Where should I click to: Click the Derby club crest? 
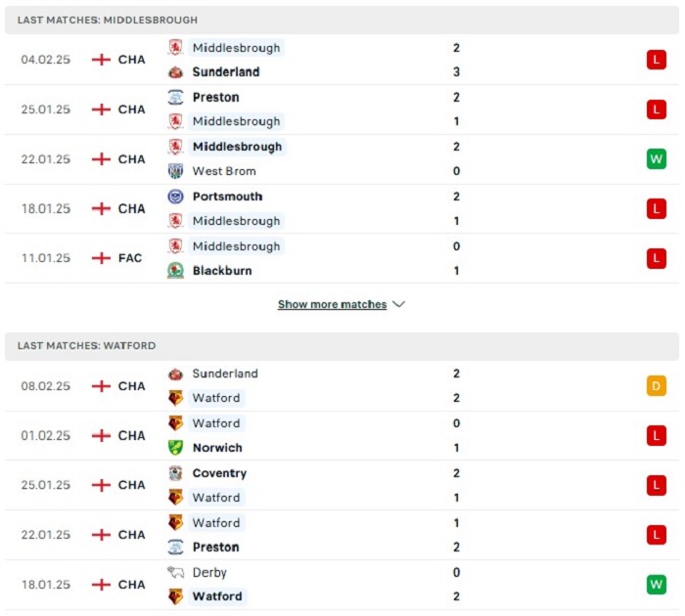(175, 572)
